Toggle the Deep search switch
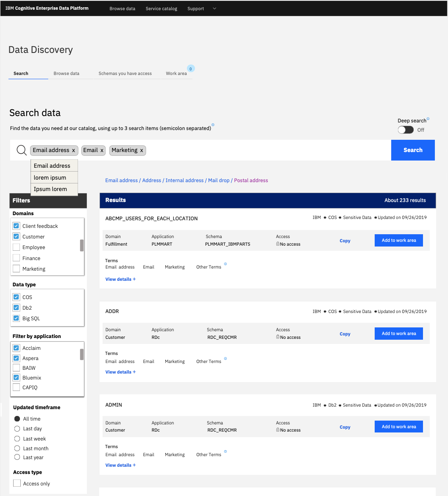 coord(406,130)
